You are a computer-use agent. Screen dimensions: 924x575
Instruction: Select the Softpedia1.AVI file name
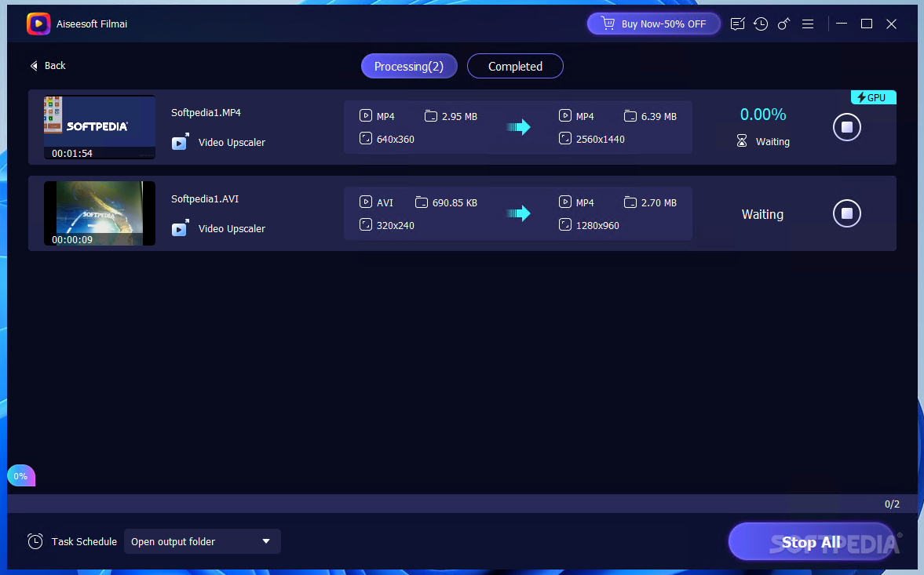pos(204,199)
